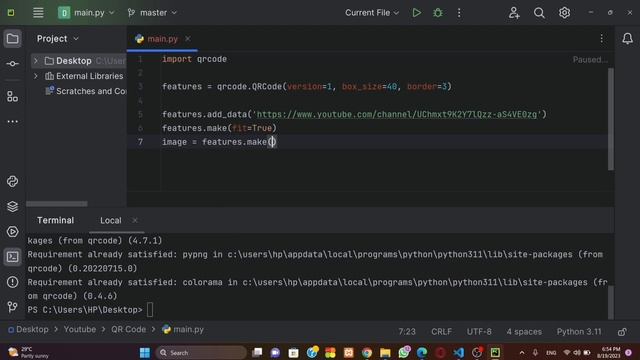
Task: Open the master git branch dropdown
Action: (x=152, y=13)
